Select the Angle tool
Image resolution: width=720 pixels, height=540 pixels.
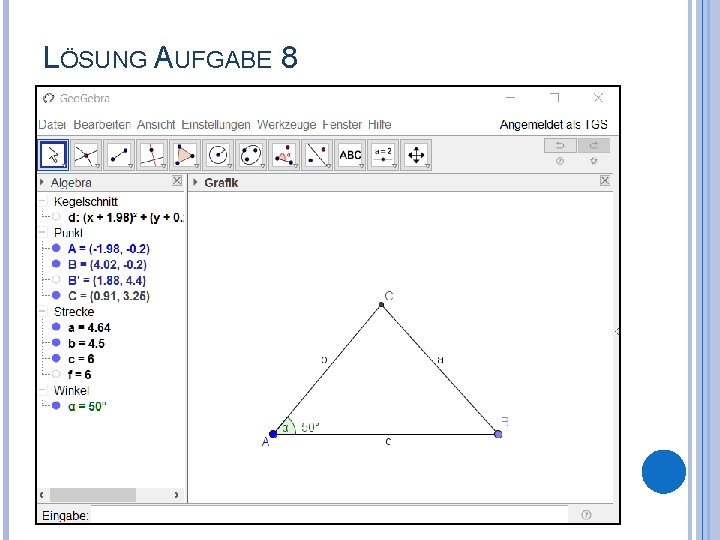[284, 155]
